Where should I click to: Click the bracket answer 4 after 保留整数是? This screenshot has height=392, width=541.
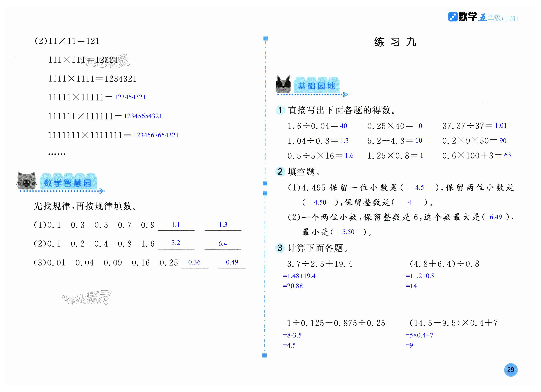pyautogui.click(x=409, y=203)
